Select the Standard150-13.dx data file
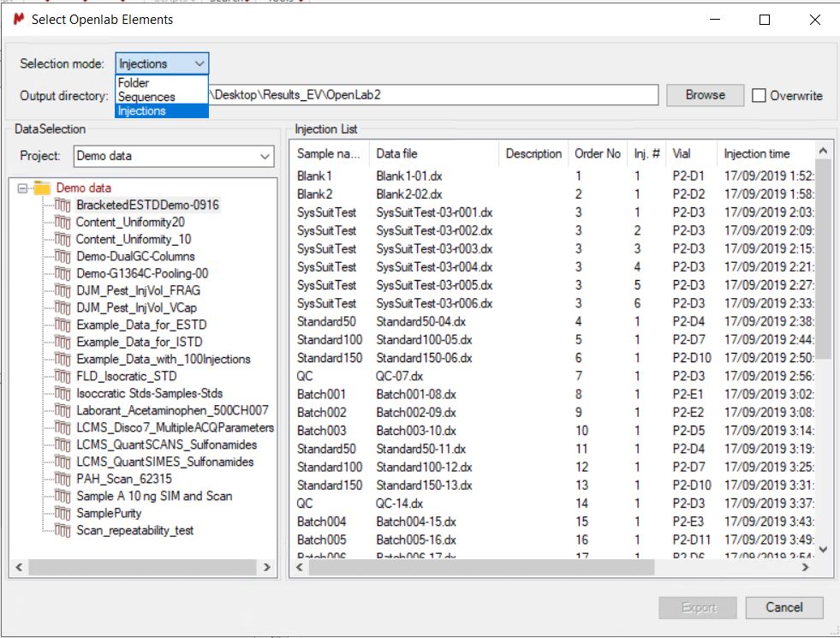Screen dimensions: 840x638 [x=425, y=486]
